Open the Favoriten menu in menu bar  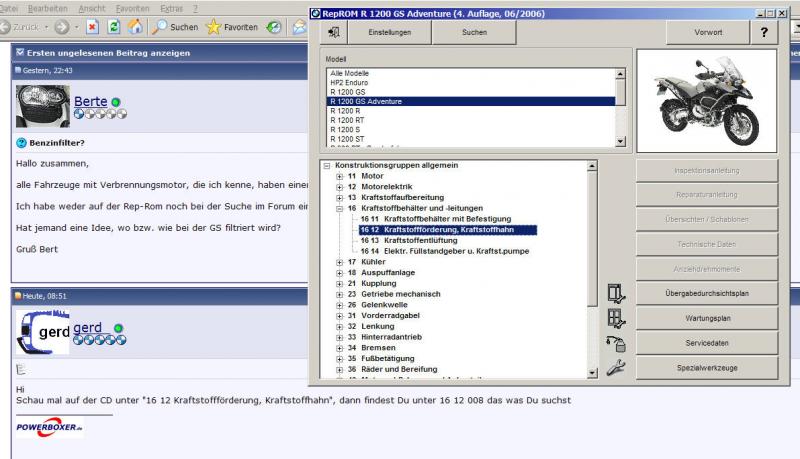click(x=133, y=9)
